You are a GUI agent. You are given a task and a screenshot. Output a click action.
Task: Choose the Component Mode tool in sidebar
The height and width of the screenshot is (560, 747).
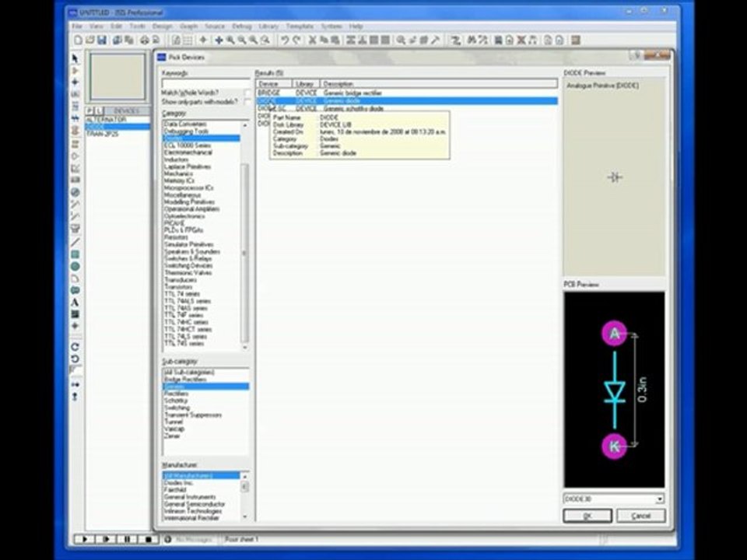(x=75, y=71)
